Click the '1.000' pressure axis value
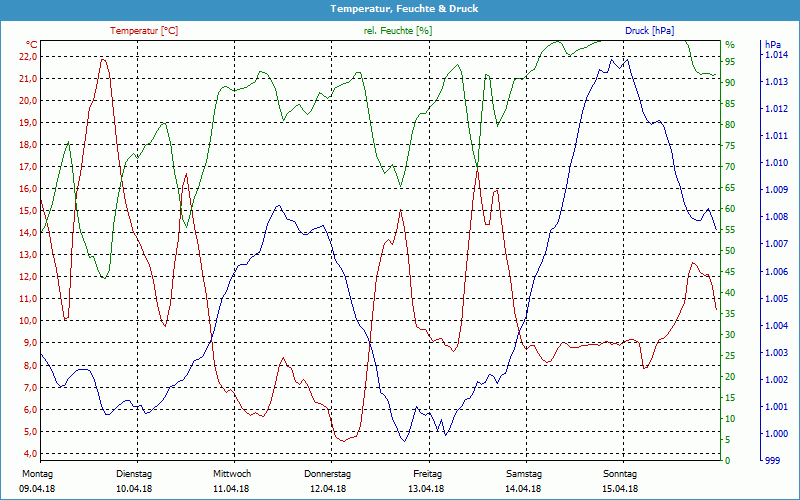800x500 pixels. pyautogui.click(x=776, y=434)
